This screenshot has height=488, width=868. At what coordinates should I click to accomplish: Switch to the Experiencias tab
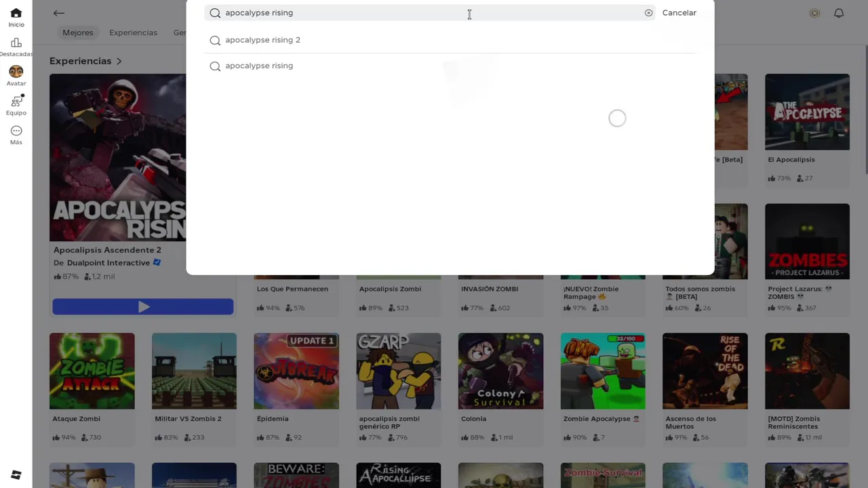(133, 33)
